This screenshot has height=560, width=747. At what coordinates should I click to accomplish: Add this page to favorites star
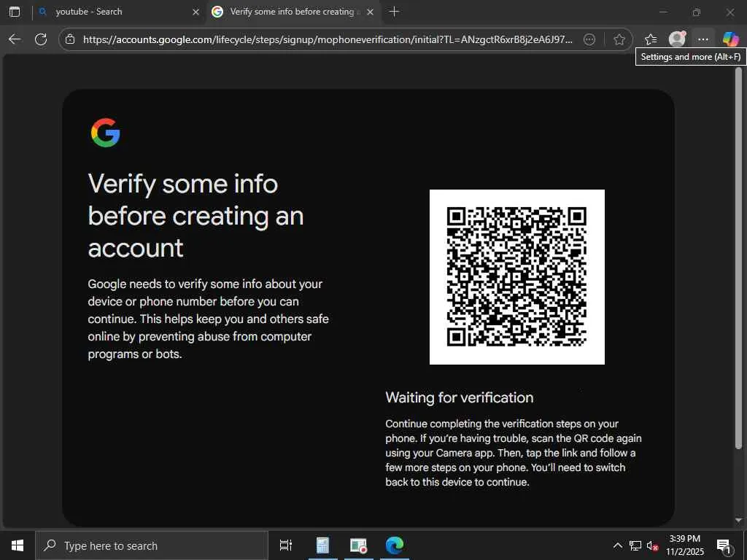click(619, 39)
